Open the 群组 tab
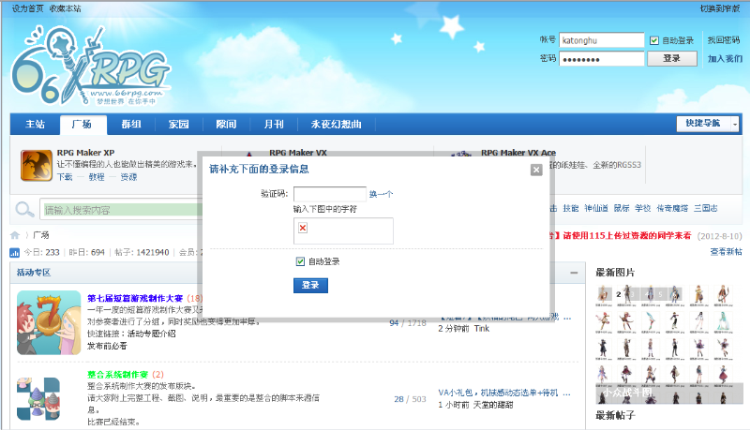 pos(131,124)
